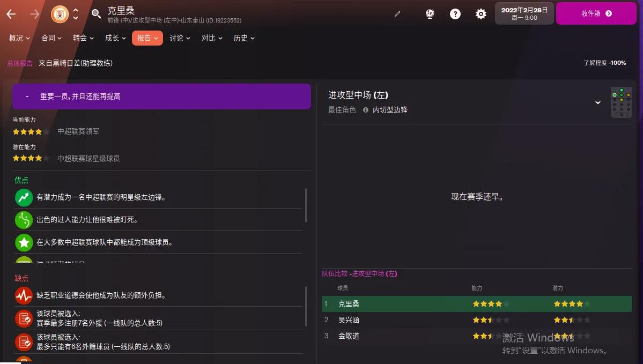Click the fifth star of 当前能力 rating
The height and width of the screenshot is (364, 643).
click(x=46, y=131)
